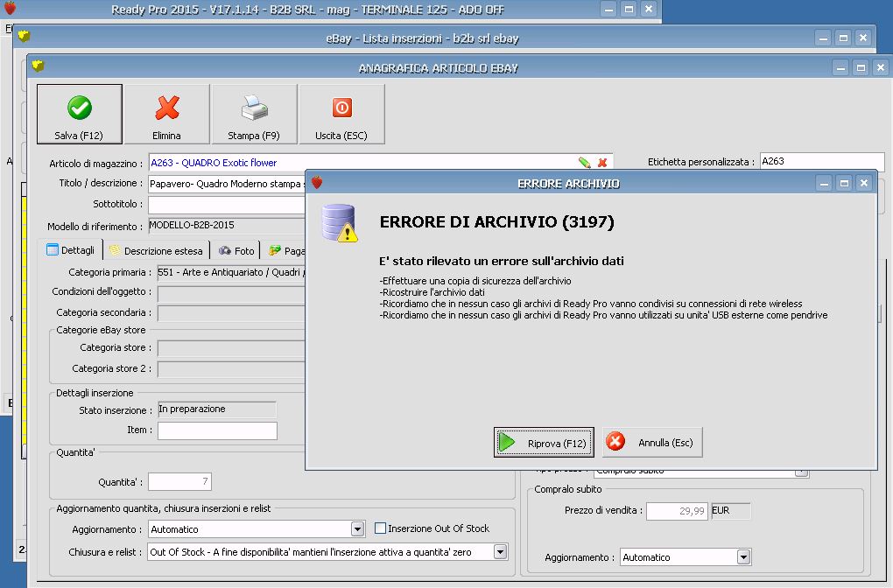This screenshot has height=588, width=893.
Task: Click the yellow icon in the eBay Lista inserzioni title bar
Action: [24, 37]
